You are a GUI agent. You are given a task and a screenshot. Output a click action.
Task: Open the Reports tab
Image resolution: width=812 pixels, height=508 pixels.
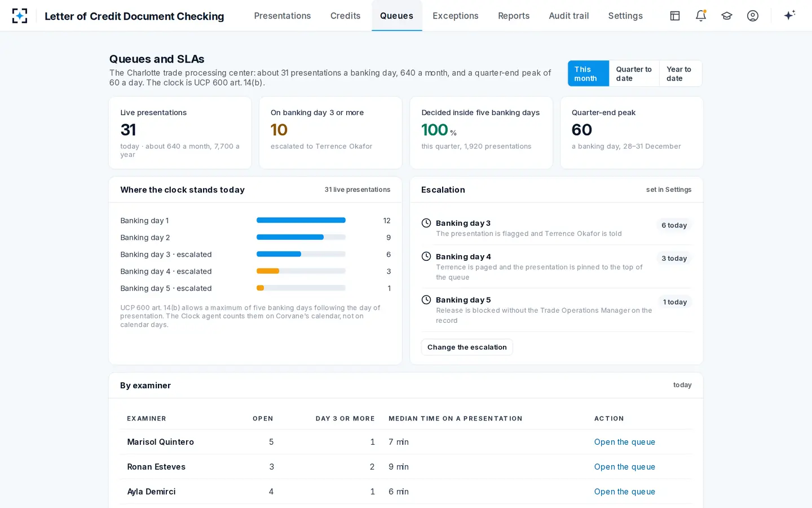click(x=514, y=16)
